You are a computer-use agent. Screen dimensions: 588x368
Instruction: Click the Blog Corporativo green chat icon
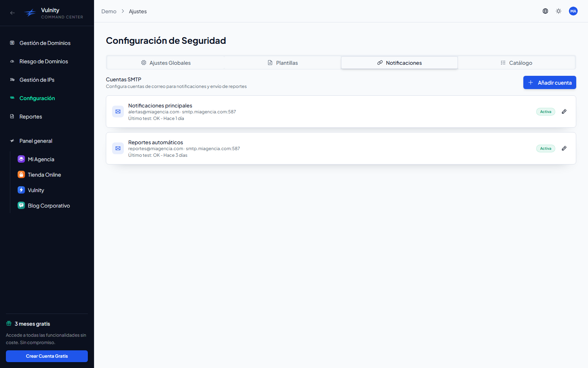[21, 205]
